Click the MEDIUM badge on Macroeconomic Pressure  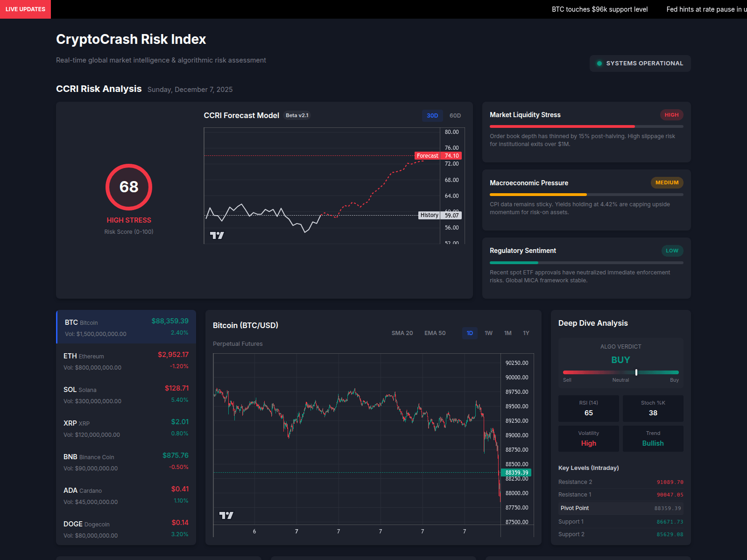tap(667, 183)
